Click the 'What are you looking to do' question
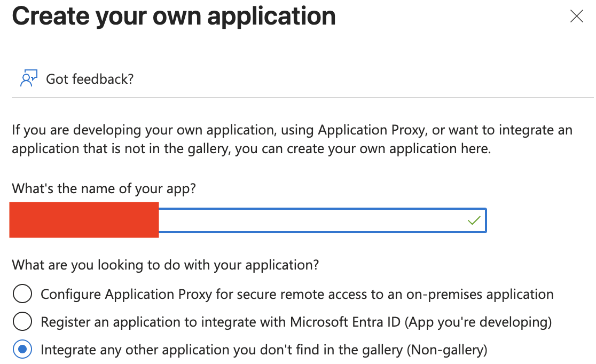 165,265
